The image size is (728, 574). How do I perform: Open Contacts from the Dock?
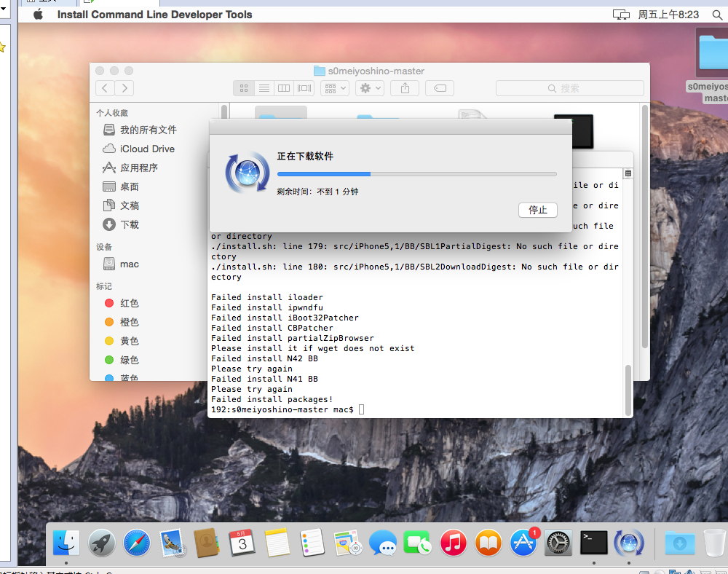tap(207, 543)
